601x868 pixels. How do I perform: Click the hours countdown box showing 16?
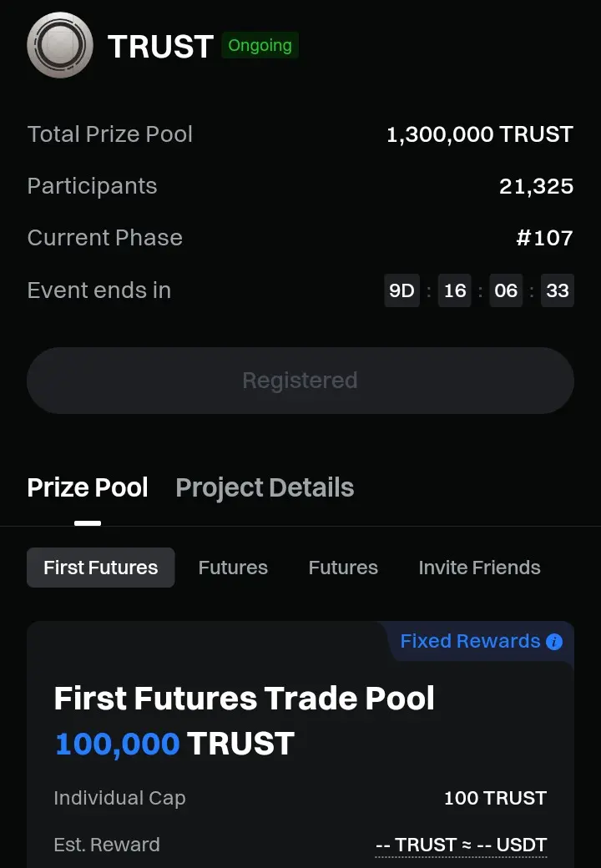455,290
